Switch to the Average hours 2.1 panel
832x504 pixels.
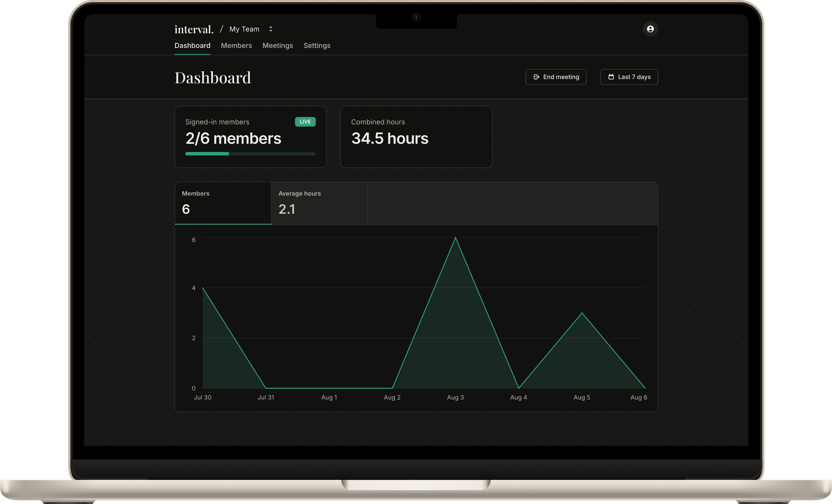pyautogui.click(x=319, y=203)
